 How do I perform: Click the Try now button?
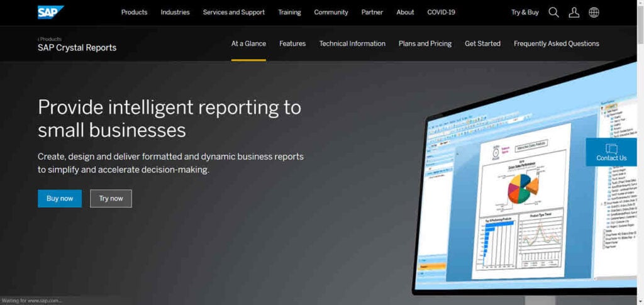click(x=111, y=198)
